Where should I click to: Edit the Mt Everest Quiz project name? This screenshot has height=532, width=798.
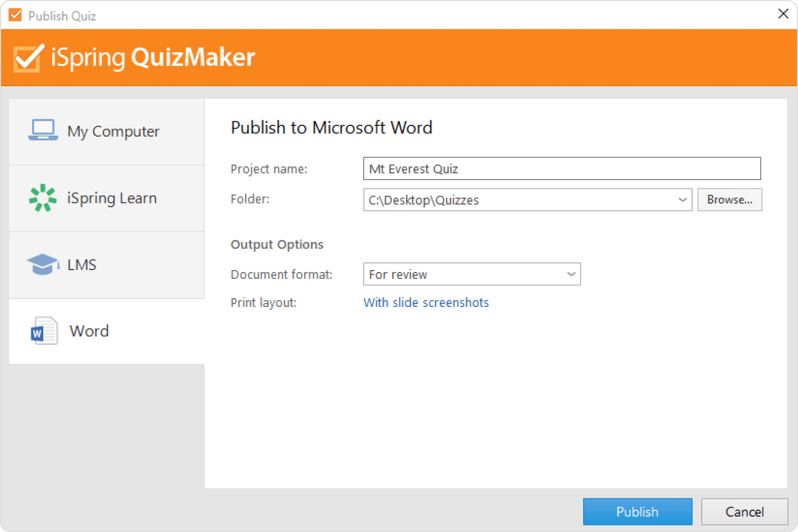[561, 168]
